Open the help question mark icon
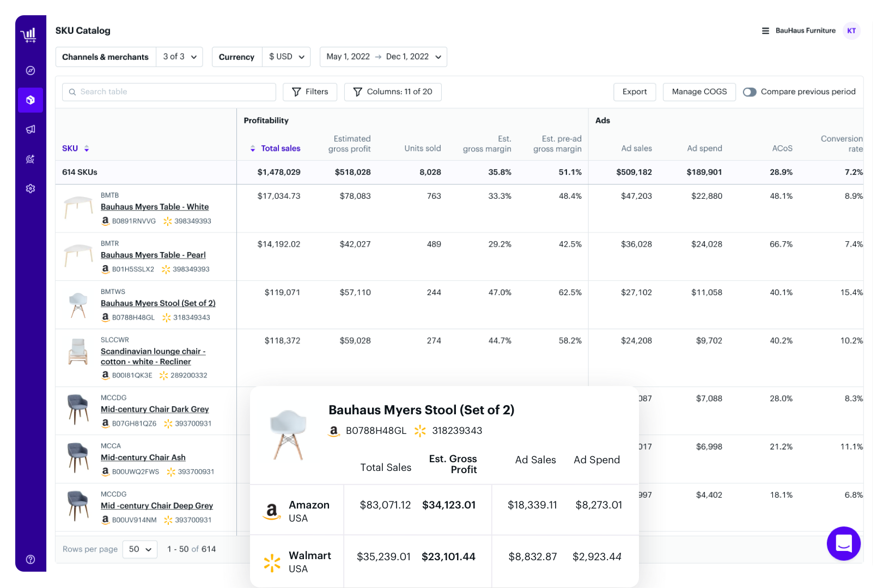889x588 pixels. (31, 559)
